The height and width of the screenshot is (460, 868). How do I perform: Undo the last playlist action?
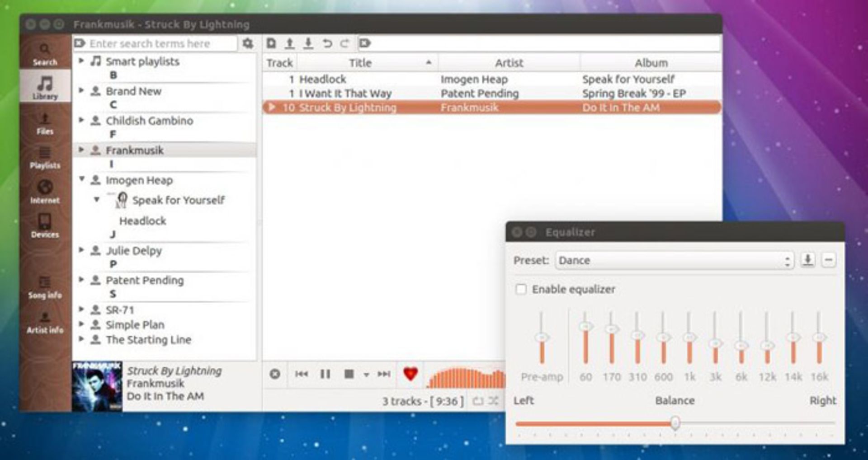point(327,43)
